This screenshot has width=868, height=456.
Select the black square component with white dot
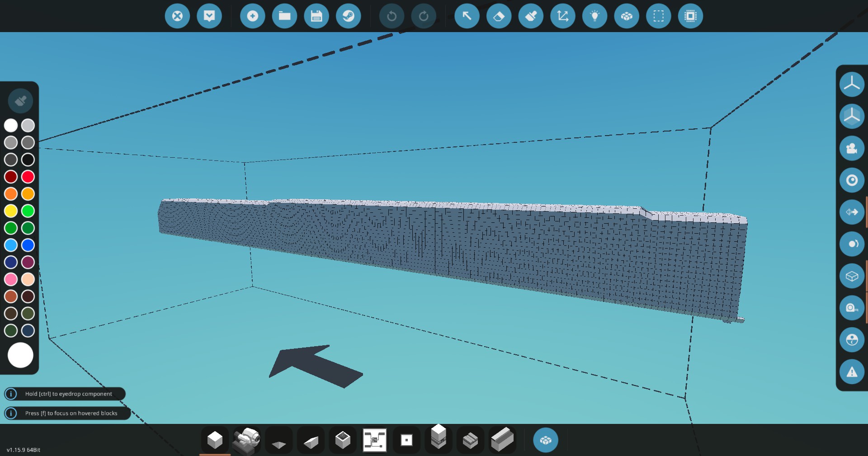(x=406, y=440)
